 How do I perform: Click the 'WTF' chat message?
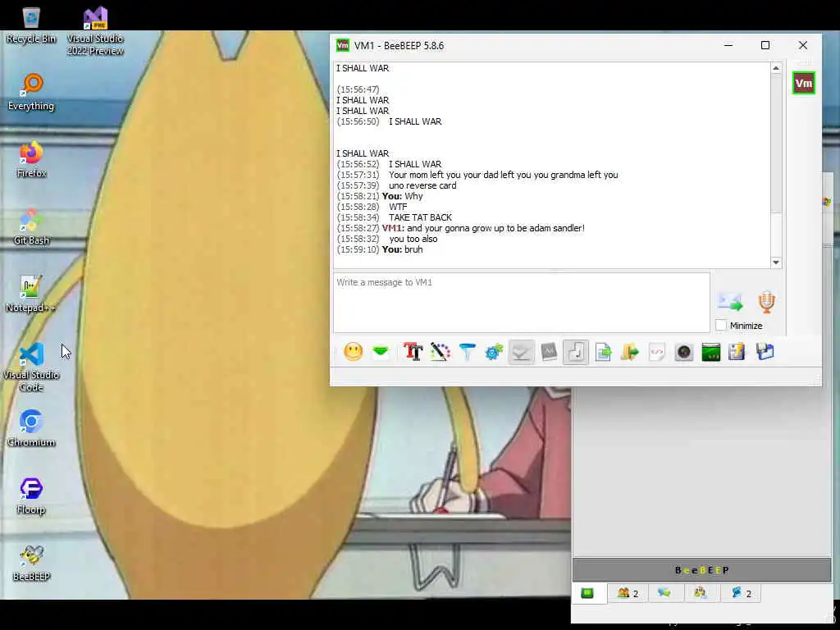point(398,207)
